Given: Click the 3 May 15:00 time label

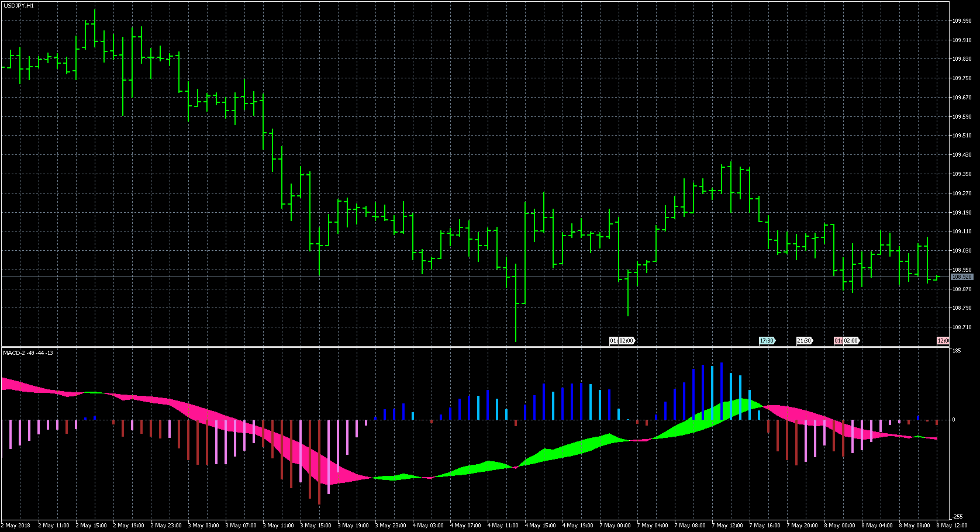Looking at the screenshot, I should [x=316, y=526].
